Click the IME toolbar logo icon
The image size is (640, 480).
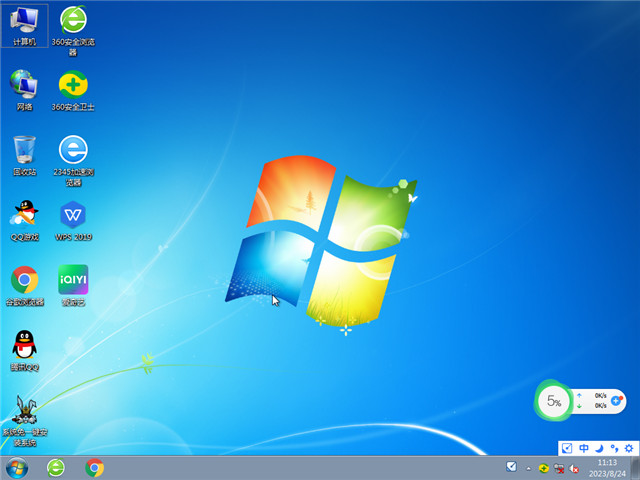pos(567,448)
